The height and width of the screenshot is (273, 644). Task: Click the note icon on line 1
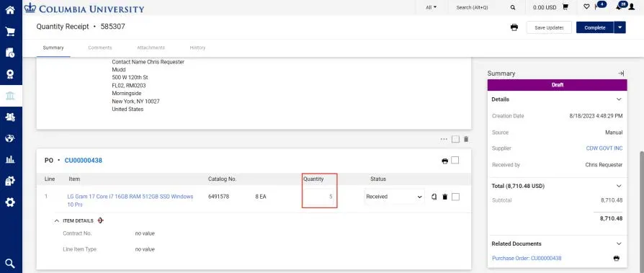434,197
